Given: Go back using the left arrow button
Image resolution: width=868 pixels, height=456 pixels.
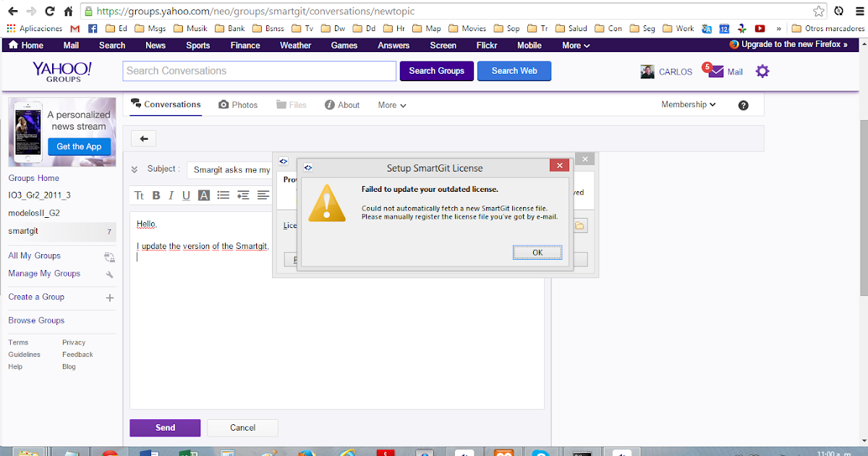Looking at the screenshot, I should click(143, 139).
